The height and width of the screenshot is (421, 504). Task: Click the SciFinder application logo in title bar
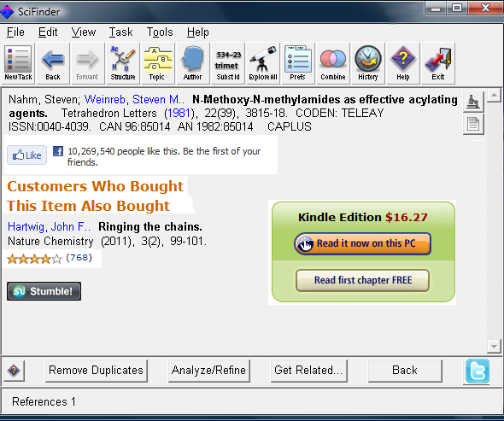(x=7, y=12)
